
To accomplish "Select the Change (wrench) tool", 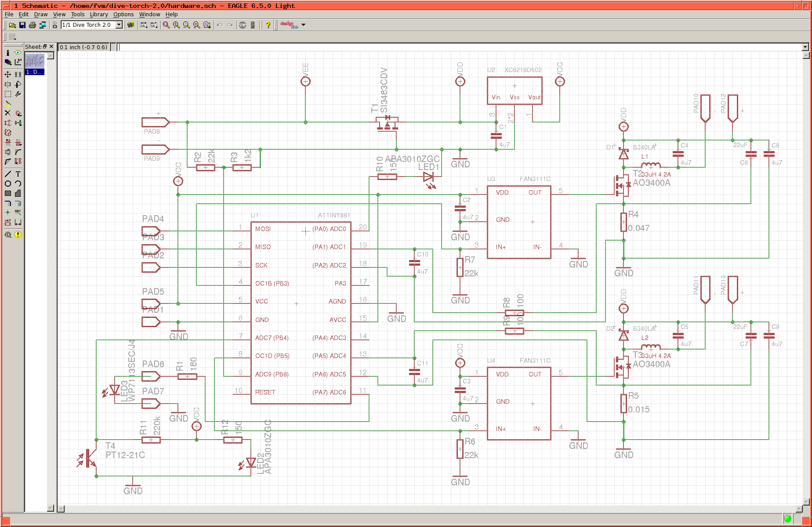I will point(18,94).
